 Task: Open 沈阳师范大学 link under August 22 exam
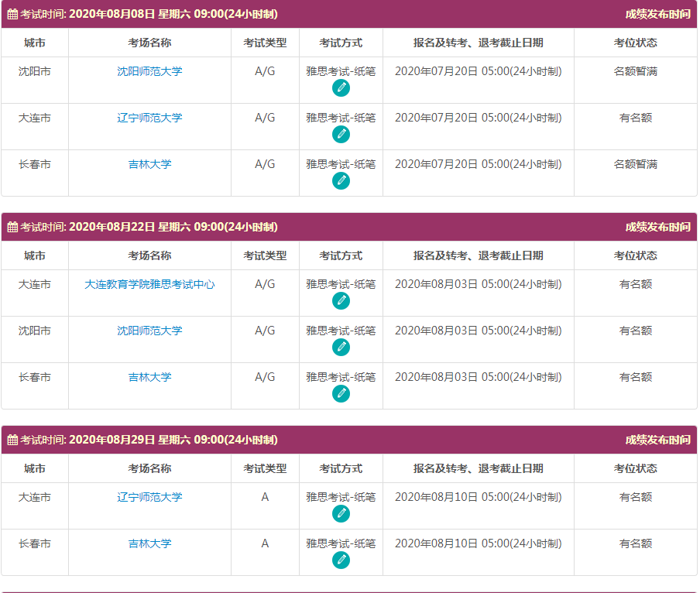(x=149, y=331)
